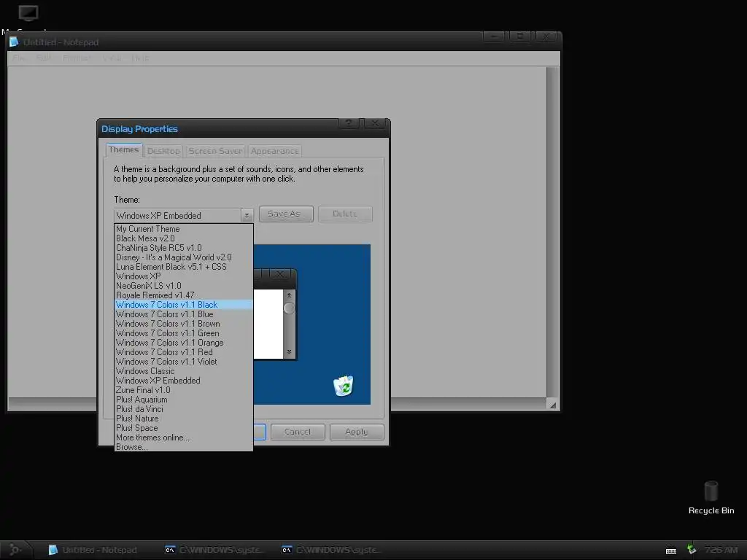Pick Disney - It's a Magical World v2.0
Image resolution: width=747 pixels, height=560 pixels.
pyautogui.click(x=183, y=257)
